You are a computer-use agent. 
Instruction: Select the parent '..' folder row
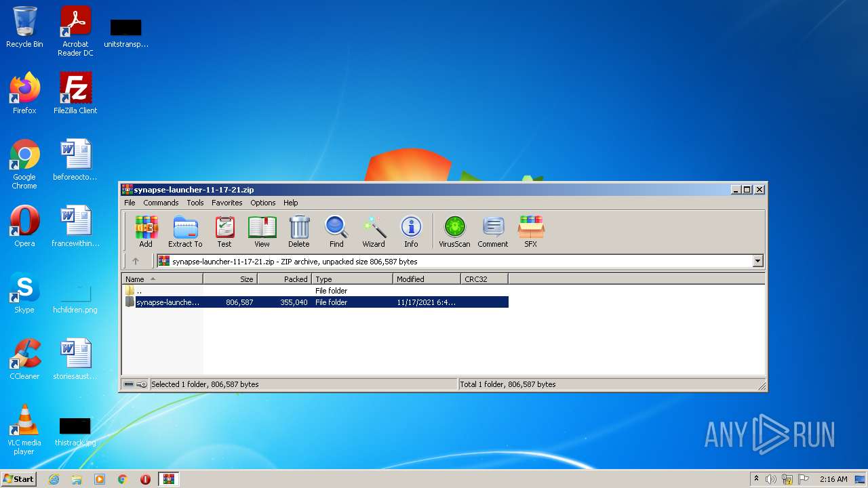315,290
